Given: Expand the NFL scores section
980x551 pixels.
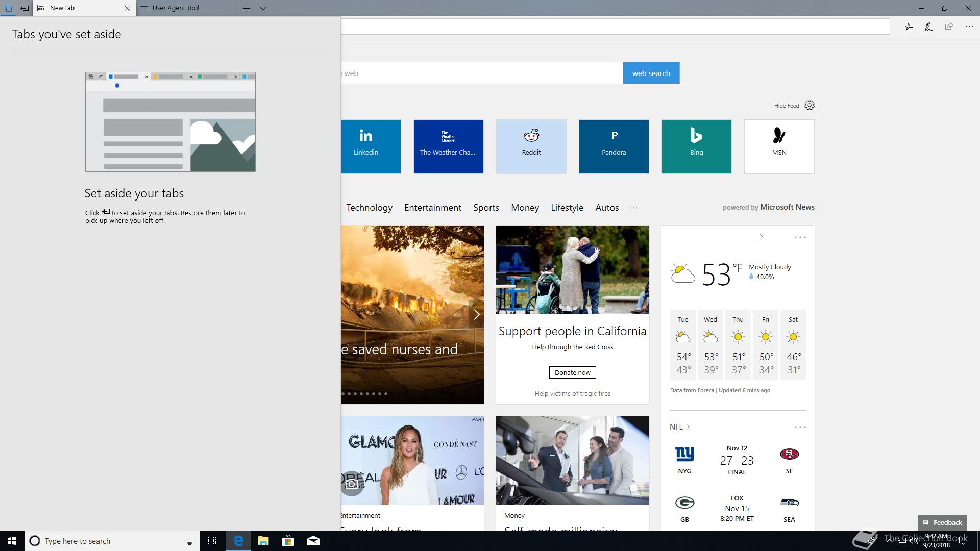Looking at the screenshot, I should [680, 427].
